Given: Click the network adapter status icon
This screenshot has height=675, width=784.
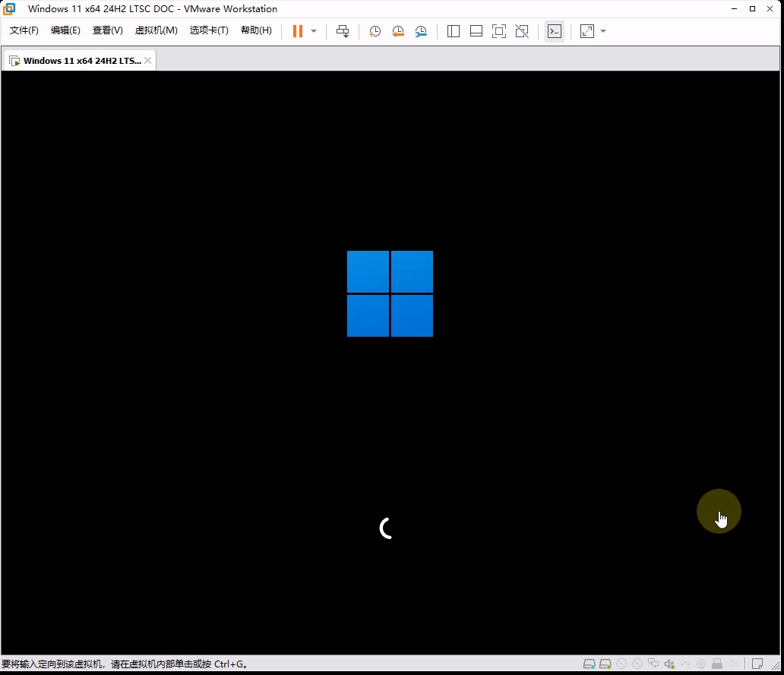Looking at the screenshot, I should [653, 664].
